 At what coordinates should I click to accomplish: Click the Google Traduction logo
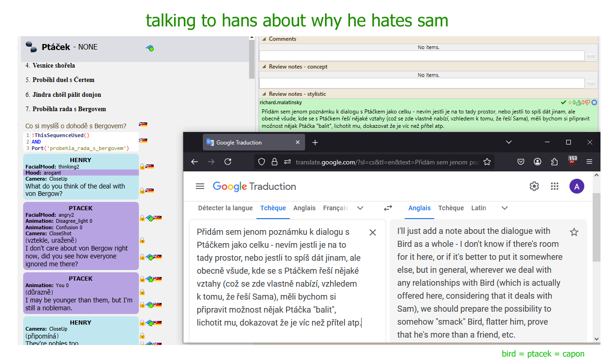[254, 186]
